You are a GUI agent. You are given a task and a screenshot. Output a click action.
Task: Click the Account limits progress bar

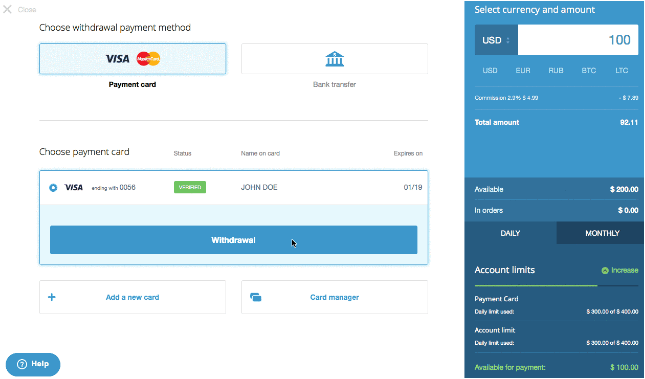coord(556,285)
